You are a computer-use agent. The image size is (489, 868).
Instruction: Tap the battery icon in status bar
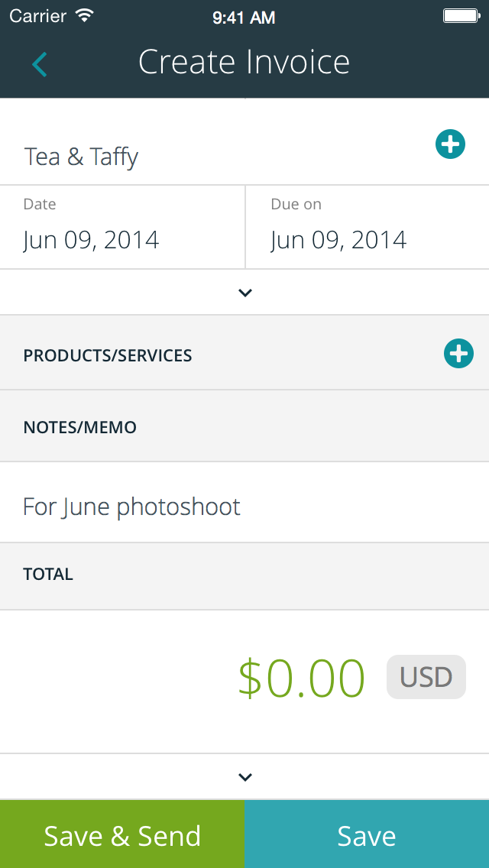[461, 16]
